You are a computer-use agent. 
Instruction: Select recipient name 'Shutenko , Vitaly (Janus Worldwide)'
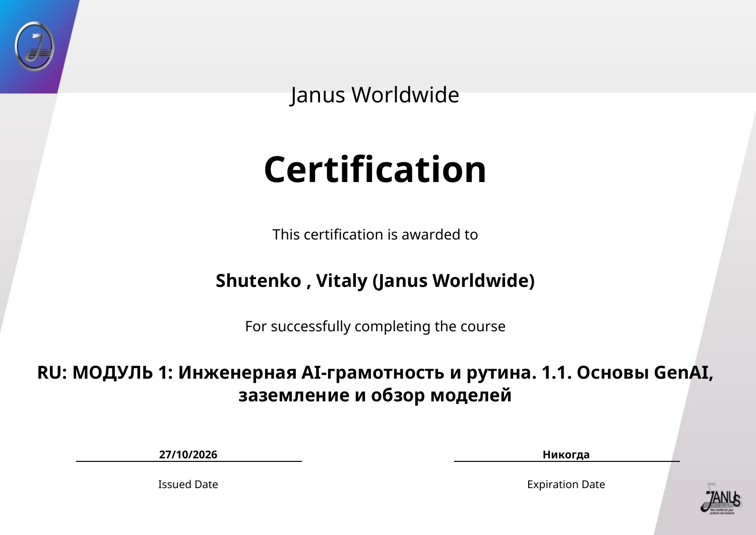click(375, 280)
